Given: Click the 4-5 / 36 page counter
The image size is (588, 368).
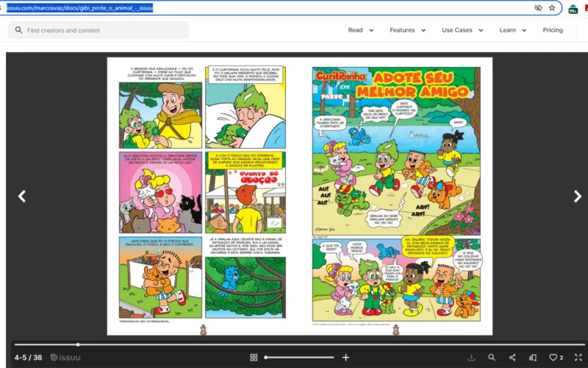Looking at the screenshot, I should click(x=28, y=358).
